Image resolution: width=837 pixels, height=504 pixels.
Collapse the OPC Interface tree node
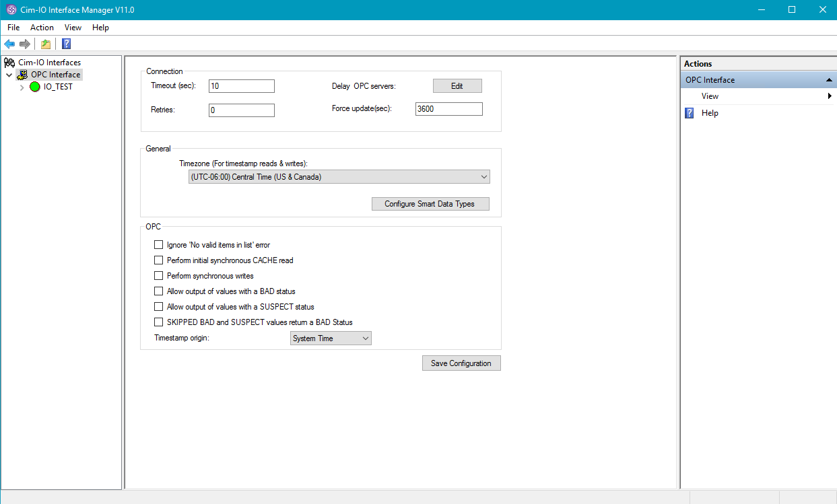9,75
